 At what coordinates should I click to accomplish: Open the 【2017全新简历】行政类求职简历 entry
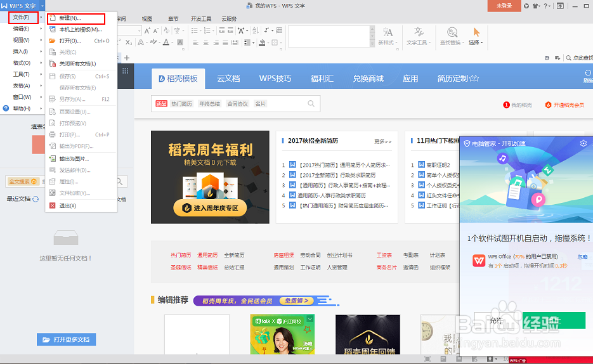pos(337,175)
